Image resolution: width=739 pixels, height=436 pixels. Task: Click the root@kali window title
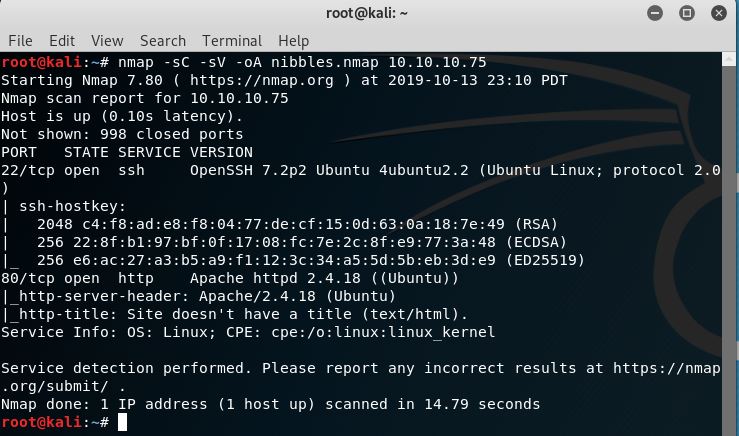pos(369,14)
